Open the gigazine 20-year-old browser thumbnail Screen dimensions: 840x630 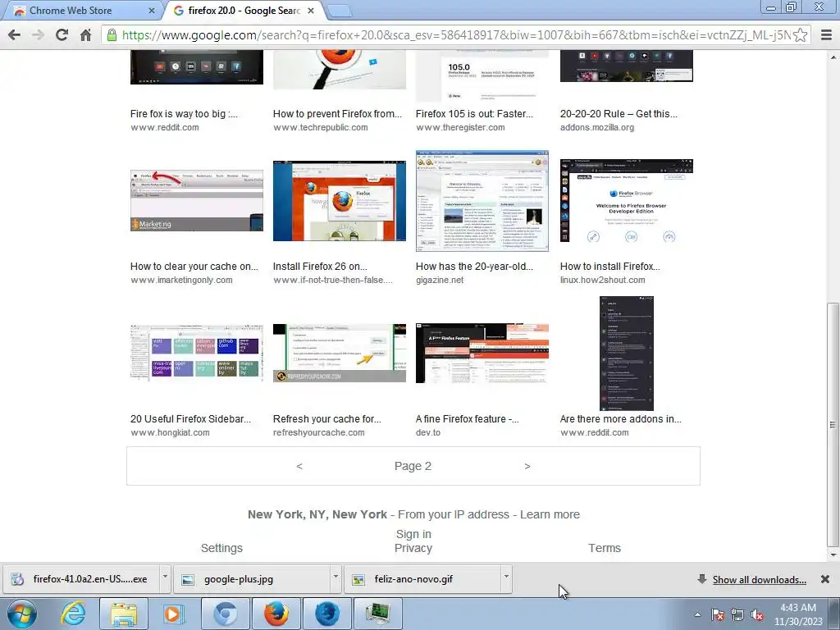click(482, 200)
